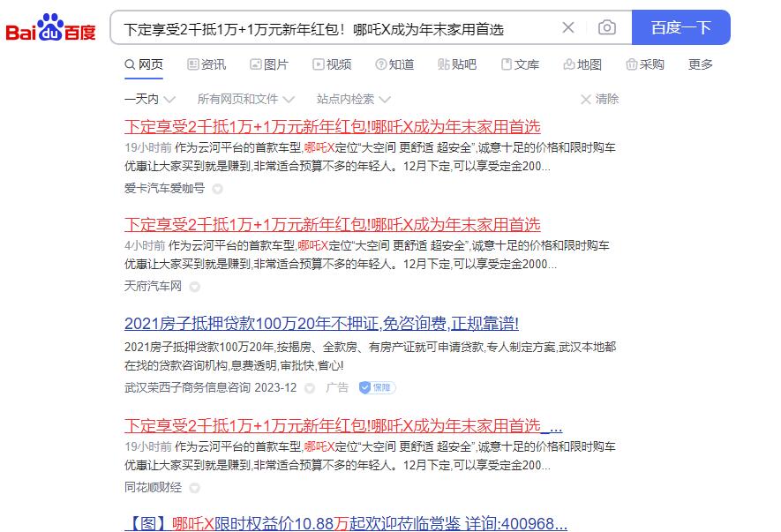Select the 网页 tab
This screenshot has width=781, height=532.
coord(144,64)
